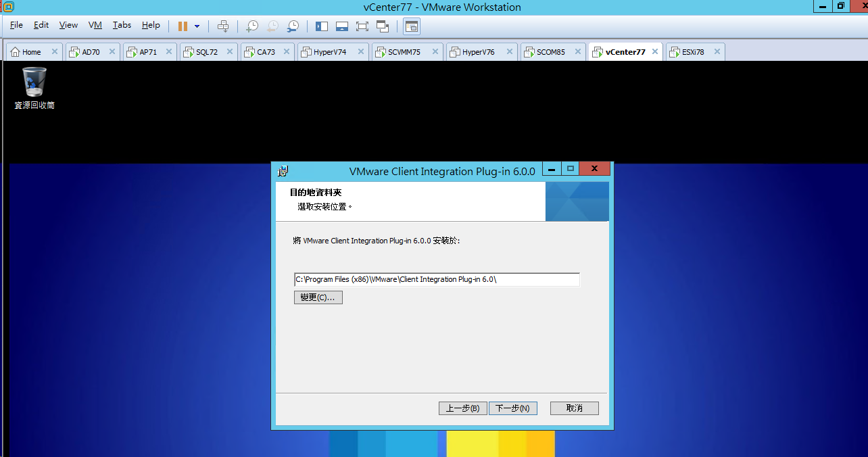Close the Client Integration Plug-in installer dialog
The width and height of the screenshot is (868, 457).
(x=595, y=169)
